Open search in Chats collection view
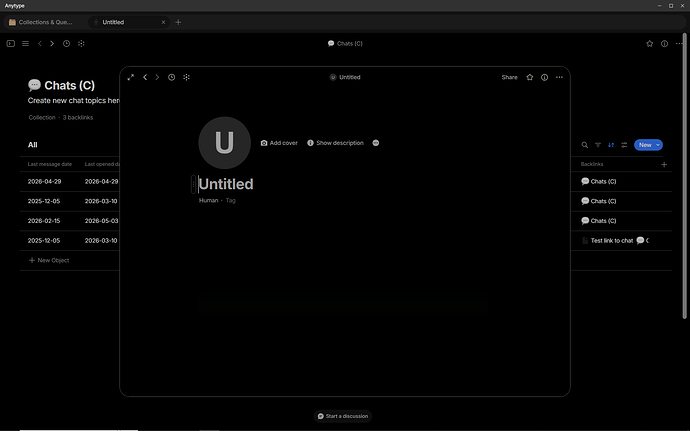 click(x=584, y=145)
